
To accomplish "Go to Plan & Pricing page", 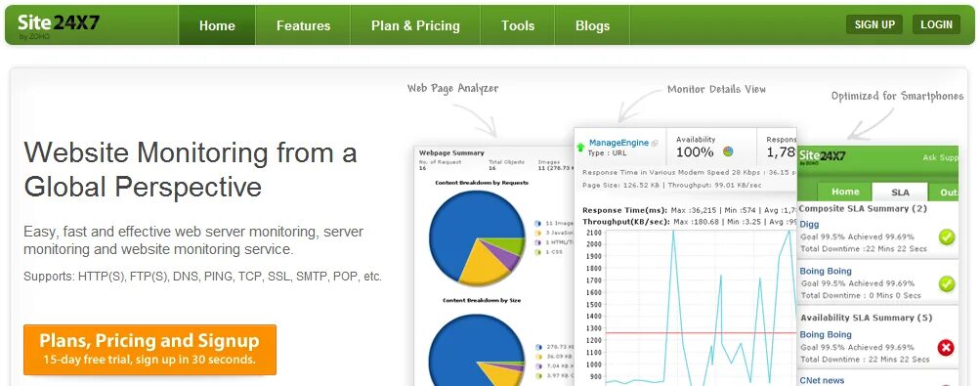I will pyautogui.click(x=415, y=25).
